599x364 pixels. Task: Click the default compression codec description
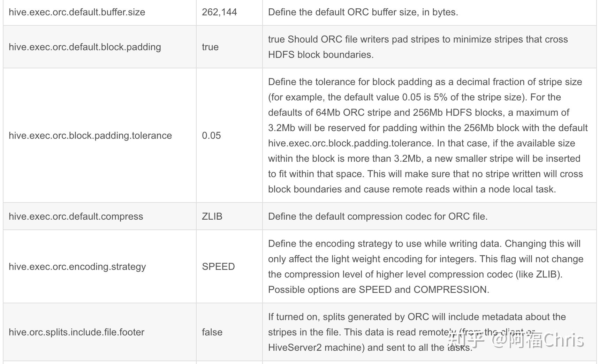pos(378,217)
